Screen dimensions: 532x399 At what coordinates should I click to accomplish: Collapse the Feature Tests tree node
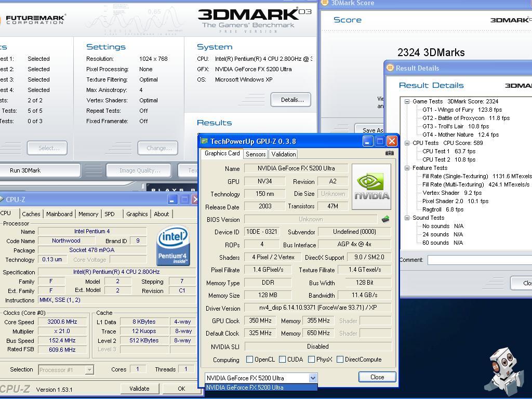[407, 168]
